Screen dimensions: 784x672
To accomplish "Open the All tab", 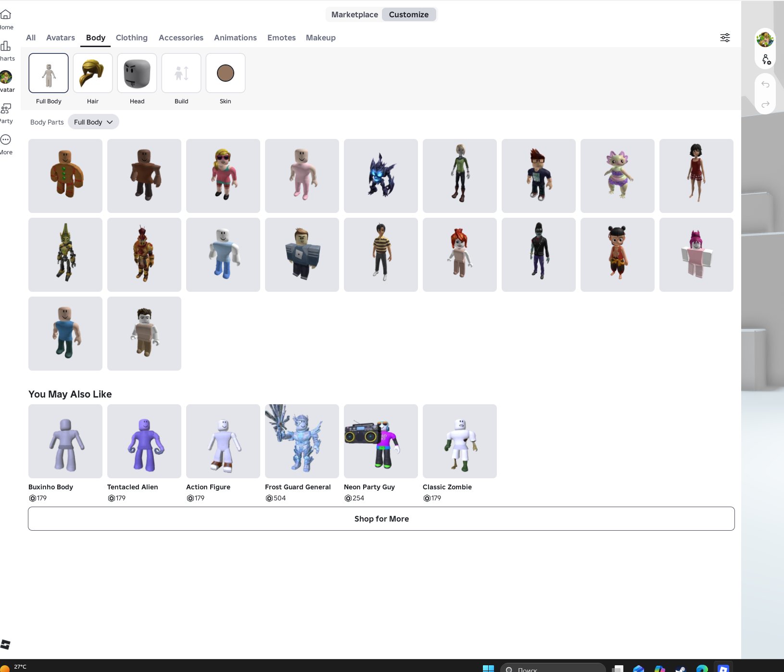I will [31, 37].
